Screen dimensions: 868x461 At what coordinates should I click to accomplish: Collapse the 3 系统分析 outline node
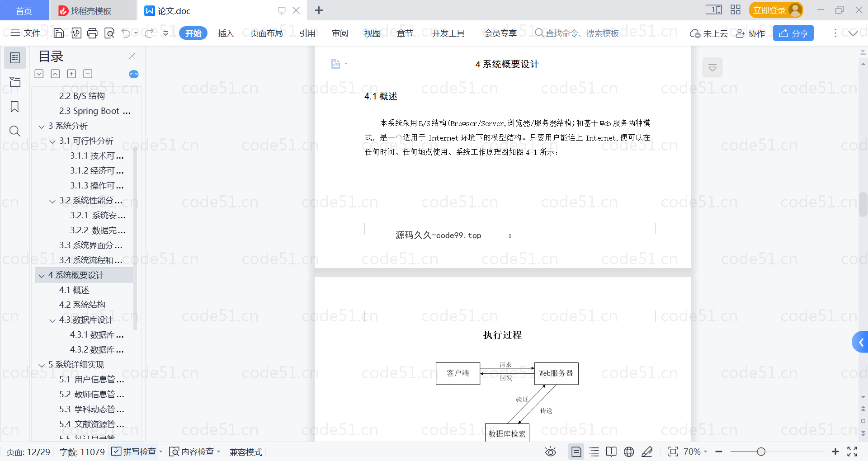(42, 127)
